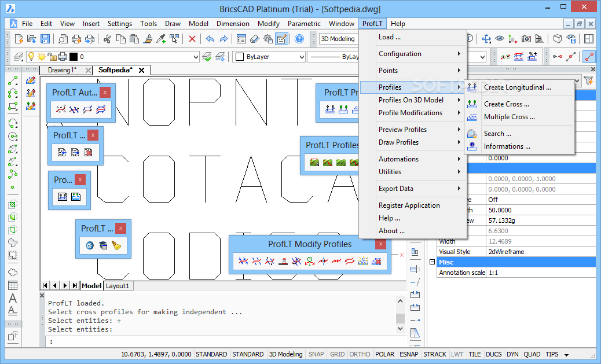The image size is (601, 364).
Task: Switch to Layout1 tab
Action: click(x=118, y=286)
